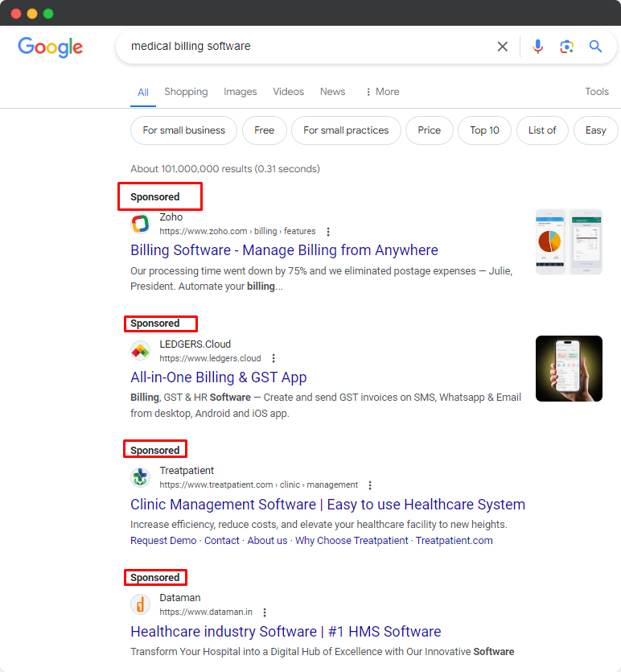Click the yellow minimize window button
The width and height of the screenshot is (621, 672).
(x=32, y=14)
